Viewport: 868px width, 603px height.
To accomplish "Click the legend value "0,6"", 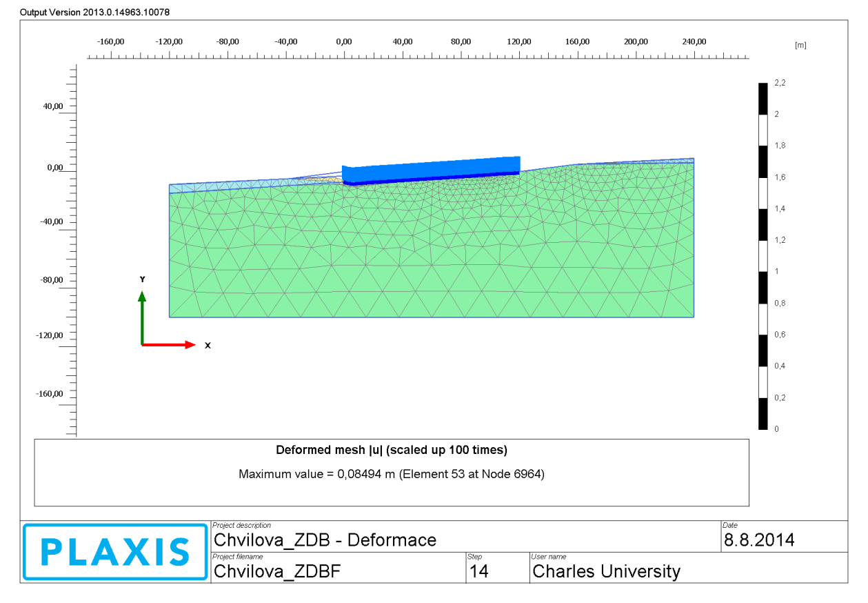I will click(x=780, y=335).
